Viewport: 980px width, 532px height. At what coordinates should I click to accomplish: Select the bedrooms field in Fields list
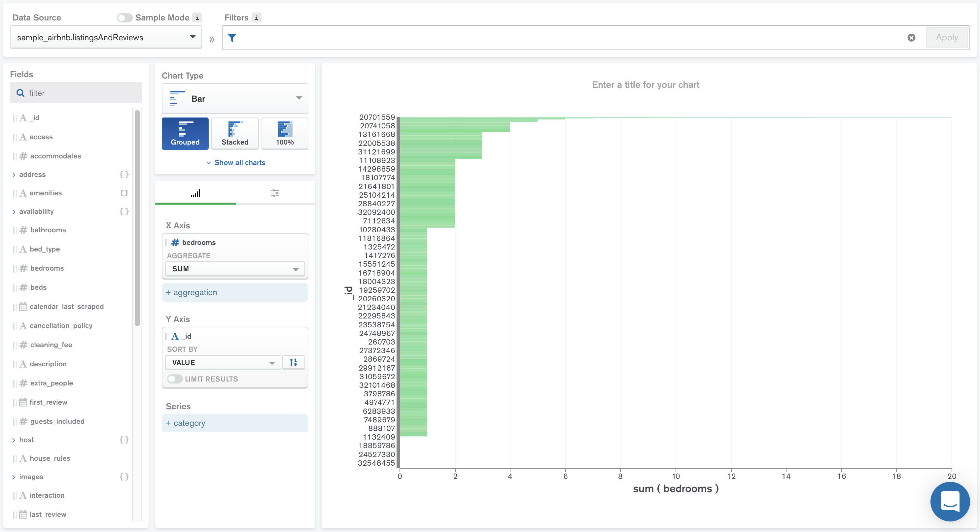(47, 268)
